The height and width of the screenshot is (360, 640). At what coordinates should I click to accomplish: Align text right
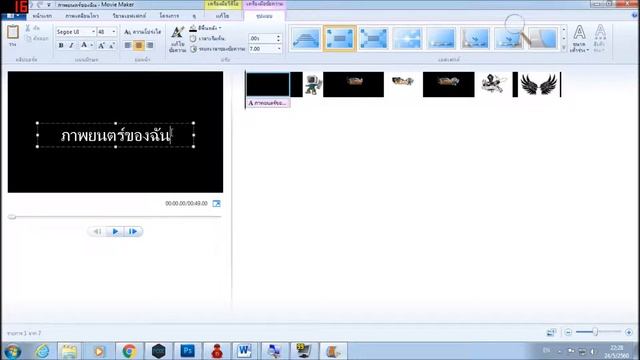click(x=150, y=45)
